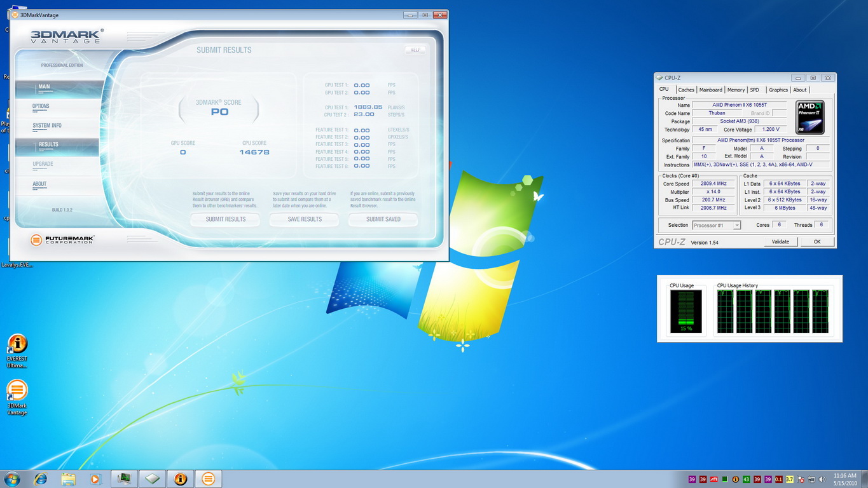Open the Processor #1 selection dropdown
The width and height of the screenshot is (868, 488).
point(716,225)
